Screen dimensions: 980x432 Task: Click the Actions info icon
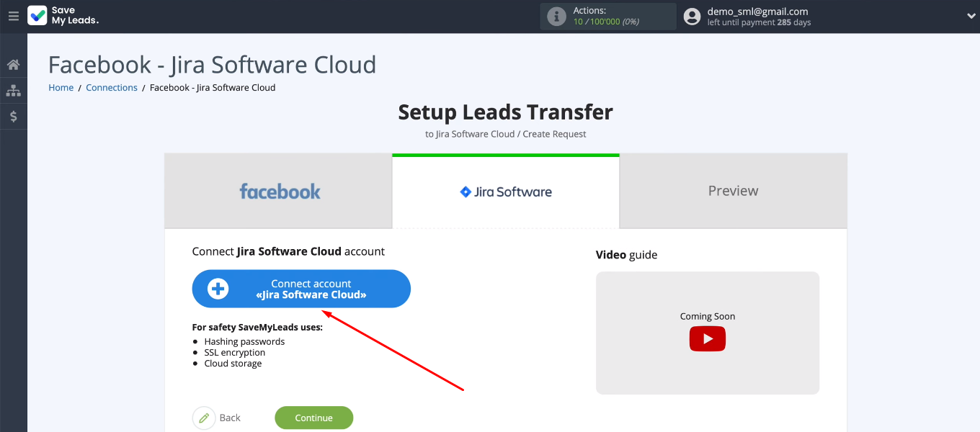556,17
